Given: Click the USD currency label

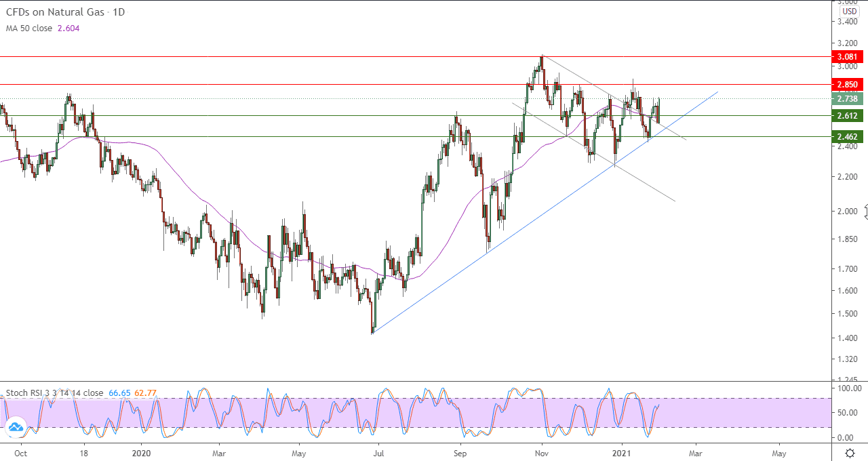Looking at the screenshot, I should coord(849,12).
